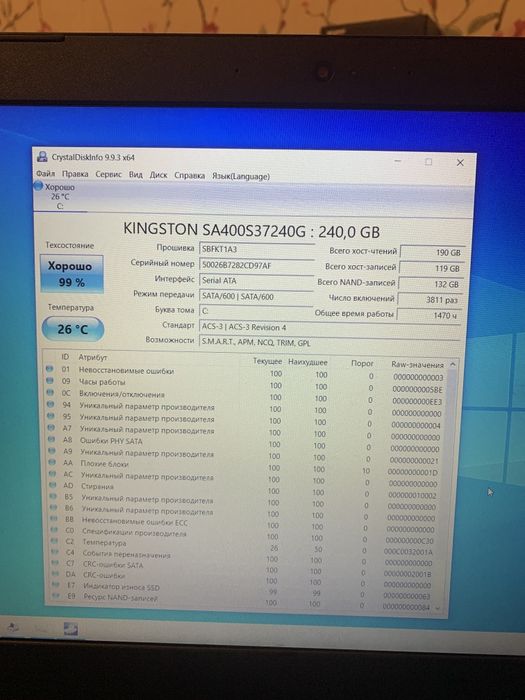Click the power-on count value 3811 раз
Image resolution: width=525 pixels, height=700 pixels.
(429, 300)
